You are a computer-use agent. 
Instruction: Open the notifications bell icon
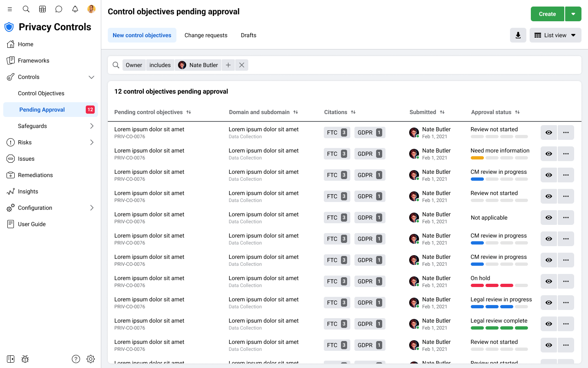coord(75,9)
